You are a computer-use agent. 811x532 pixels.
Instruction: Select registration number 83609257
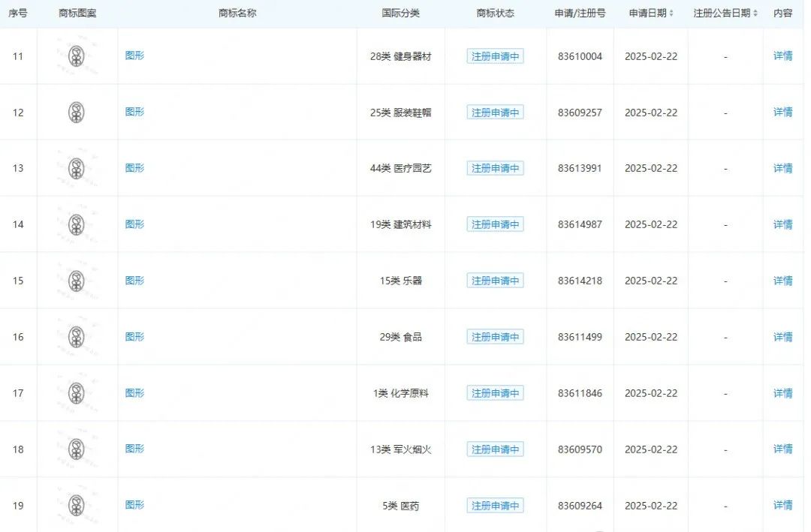pyautogui.click(x=580, y=113)
